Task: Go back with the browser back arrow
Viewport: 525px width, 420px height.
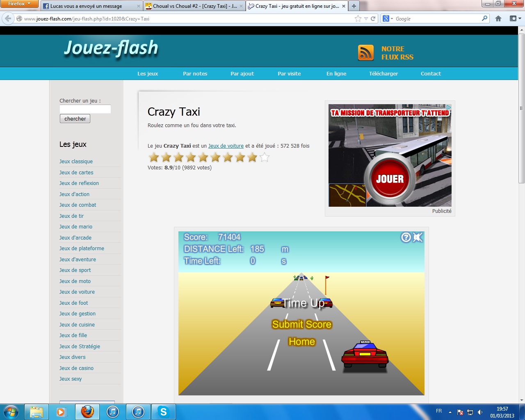Action: (8, 18)
